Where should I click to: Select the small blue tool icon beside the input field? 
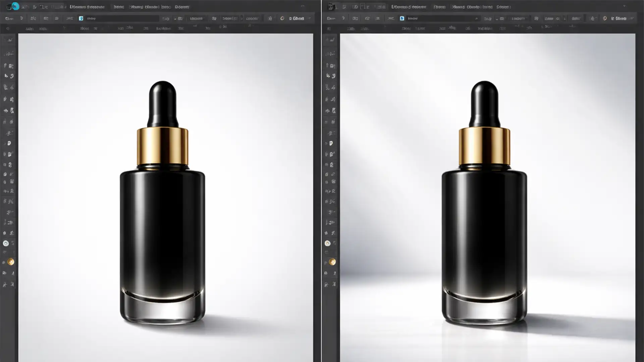pos(81,18)
